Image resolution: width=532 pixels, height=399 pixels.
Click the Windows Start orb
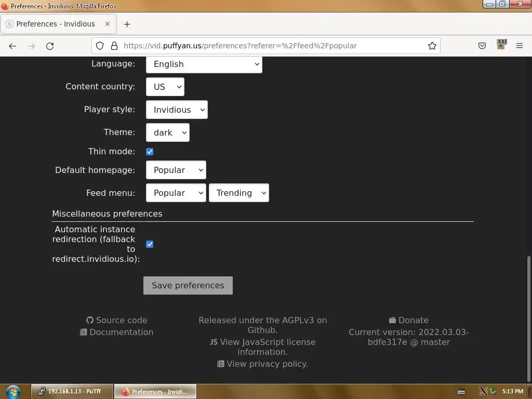coord(13,392)
